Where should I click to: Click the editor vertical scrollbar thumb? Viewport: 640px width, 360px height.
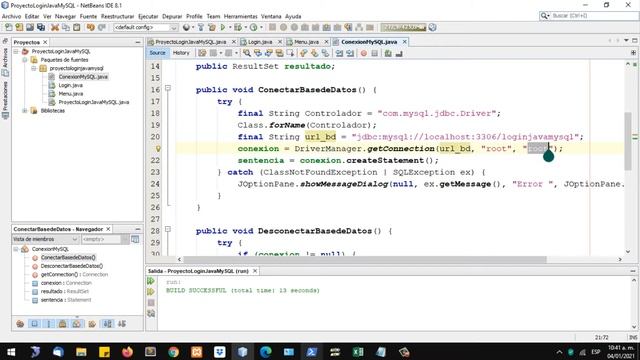[628, 141]
